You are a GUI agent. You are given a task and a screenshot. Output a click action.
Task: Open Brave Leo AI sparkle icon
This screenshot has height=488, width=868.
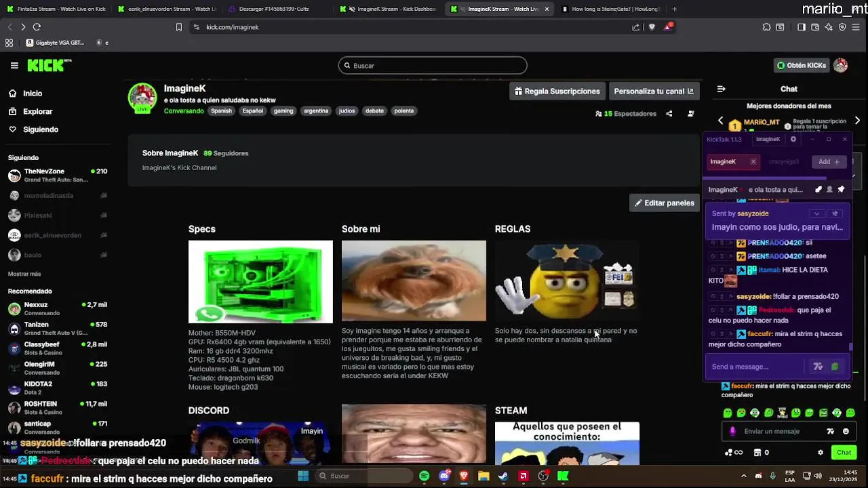click(x=829, y=27)
